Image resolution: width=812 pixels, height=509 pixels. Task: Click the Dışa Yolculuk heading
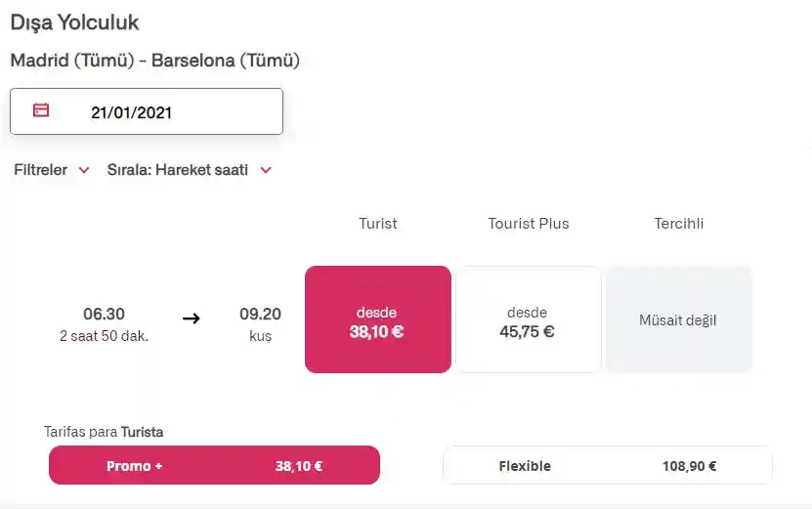(x=74, y=21)
